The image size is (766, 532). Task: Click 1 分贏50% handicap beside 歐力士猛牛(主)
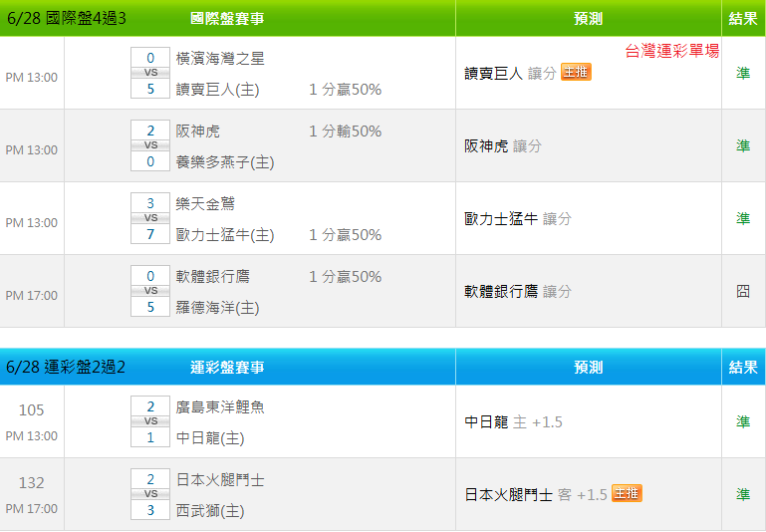point(345,235)
